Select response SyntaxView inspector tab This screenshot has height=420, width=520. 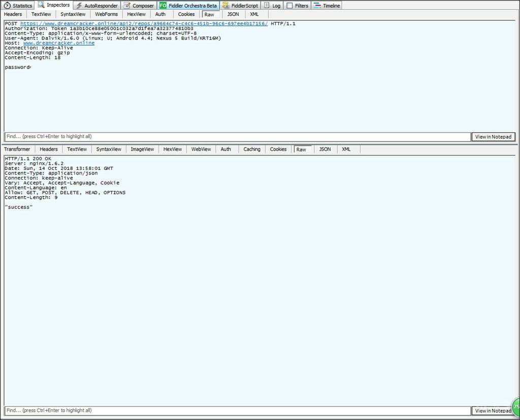109,149
